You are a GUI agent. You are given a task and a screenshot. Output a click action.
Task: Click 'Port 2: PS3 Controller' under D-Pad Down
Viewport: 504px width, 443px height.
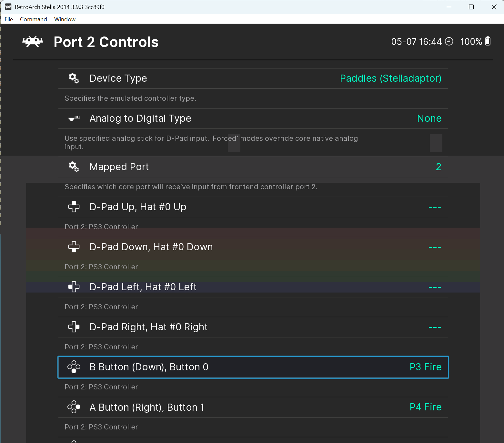coord(101,267)
